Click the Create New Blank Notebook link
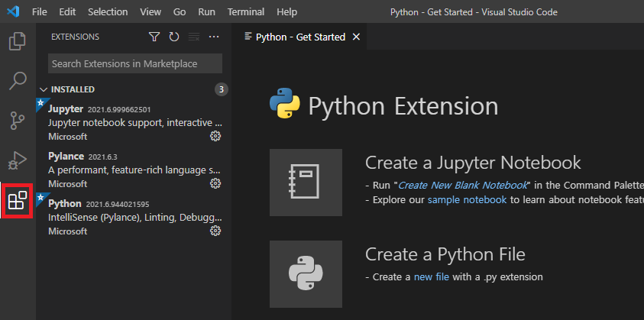 coord(462,186)
